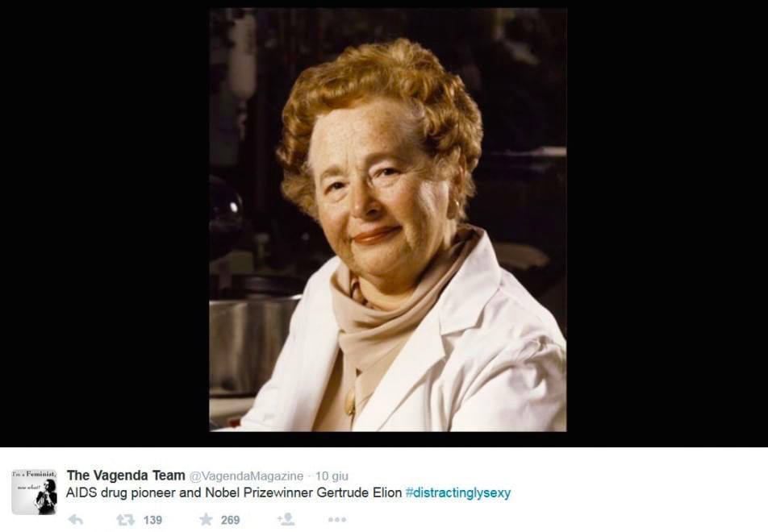768x532 pixels.
Task: Click the white tweet footer area beside the hashtag
Action: coord(637,493)
